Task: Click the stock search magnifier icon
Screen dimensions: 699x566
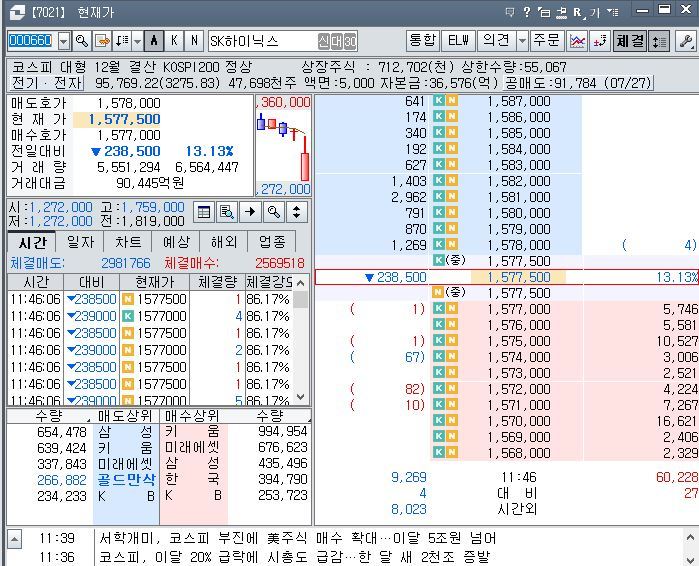Action: point(82,41)
